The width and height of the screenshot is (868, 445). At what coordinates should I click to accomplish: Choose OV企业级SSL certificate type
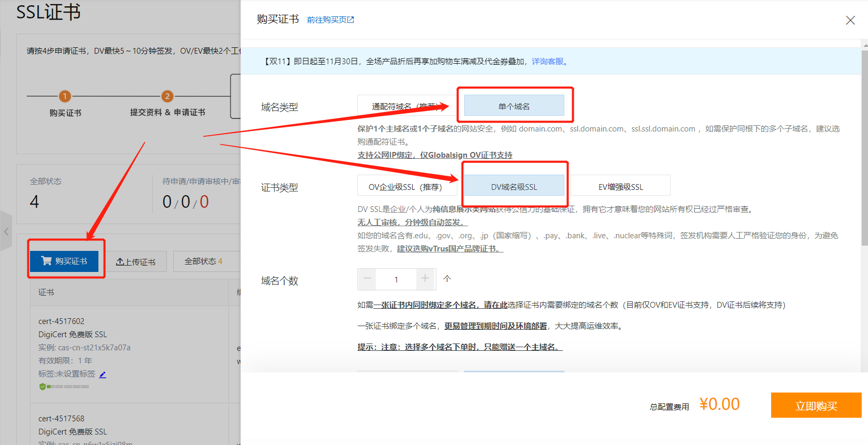[405, 186]
